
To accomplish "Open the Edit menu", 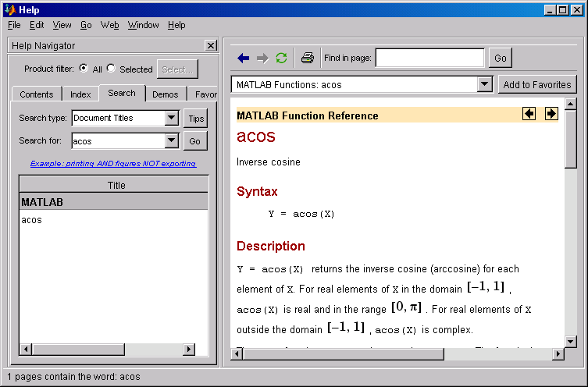I will (x=37, y=25).
